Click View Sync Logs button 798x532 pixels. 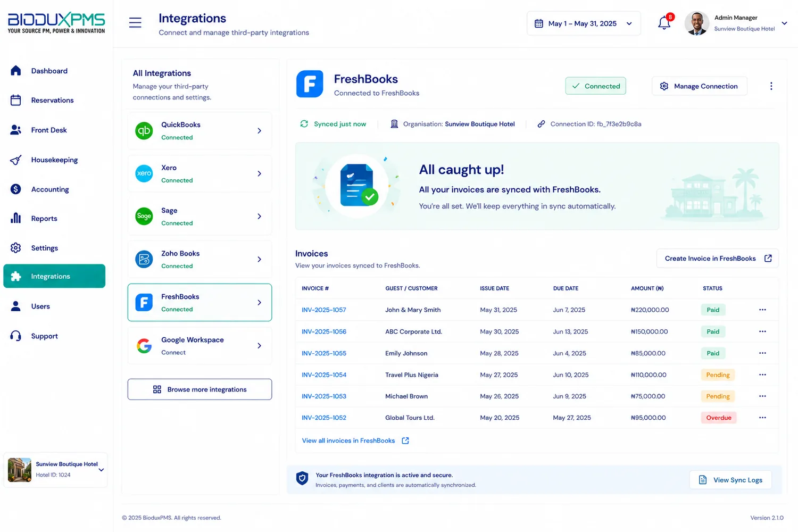tap(730, 480)
